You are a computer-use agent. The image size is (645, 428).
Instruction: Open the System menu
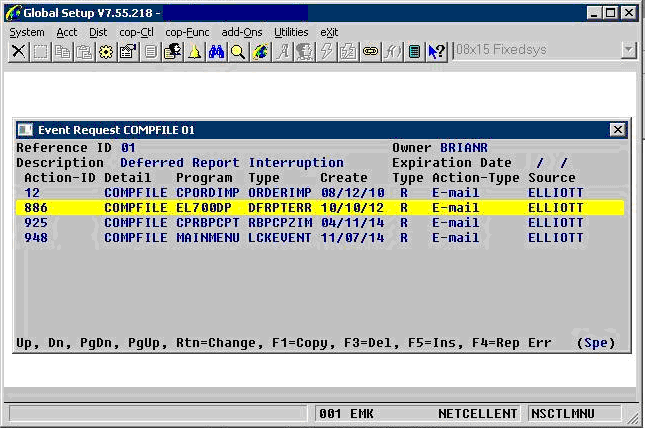(x=27, y=32)
